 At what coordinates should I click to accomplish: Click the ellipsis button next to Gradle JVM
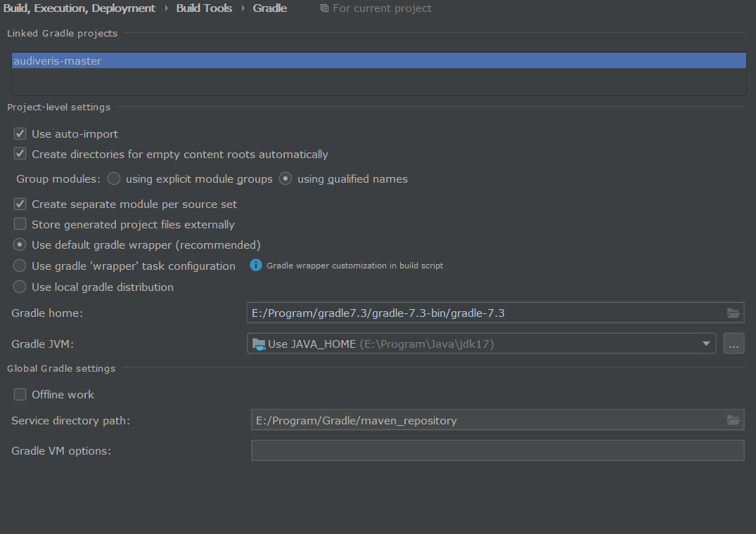[733, 344]
